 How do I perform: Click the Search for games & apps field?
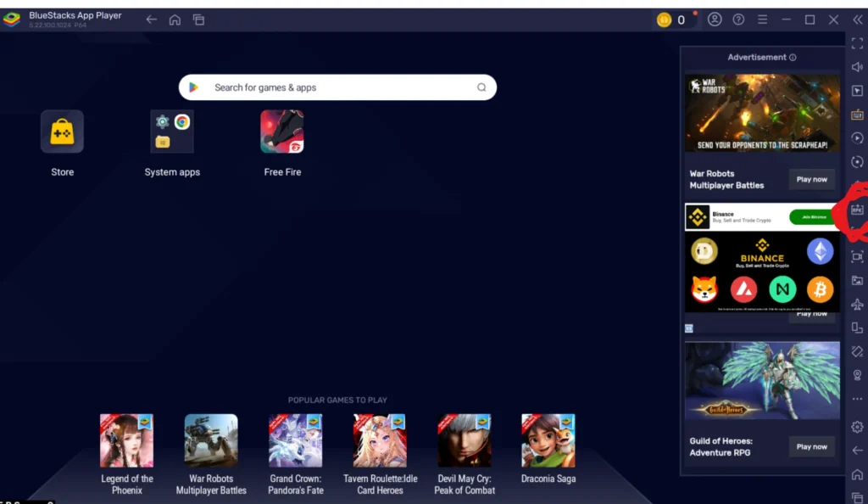[x=337, y=87]
